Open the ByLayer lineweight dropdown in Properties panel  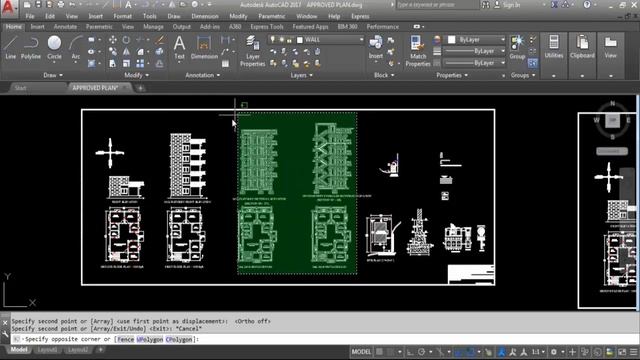click(474, 51)
